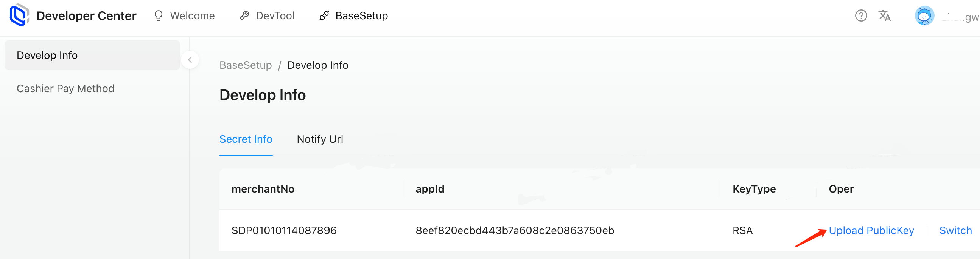Switch to the Notify Url tab
Screen dimensions: 980x259
pos(320,139)
